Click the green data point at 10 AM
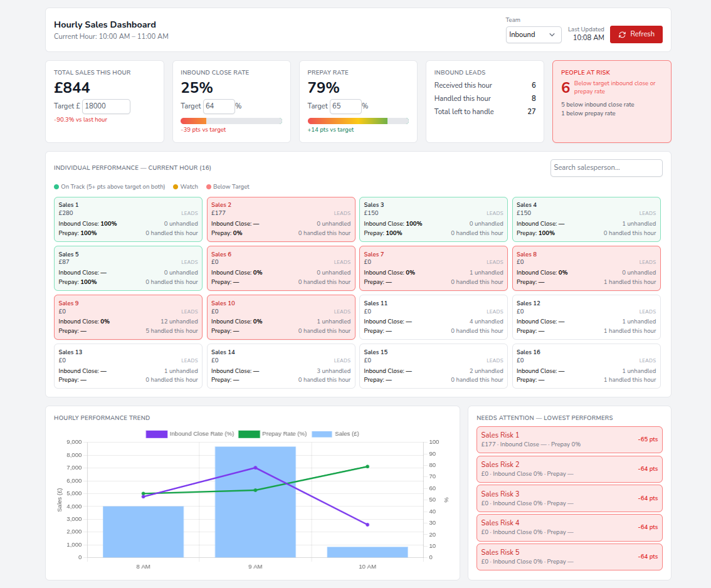 coord(367,466)
